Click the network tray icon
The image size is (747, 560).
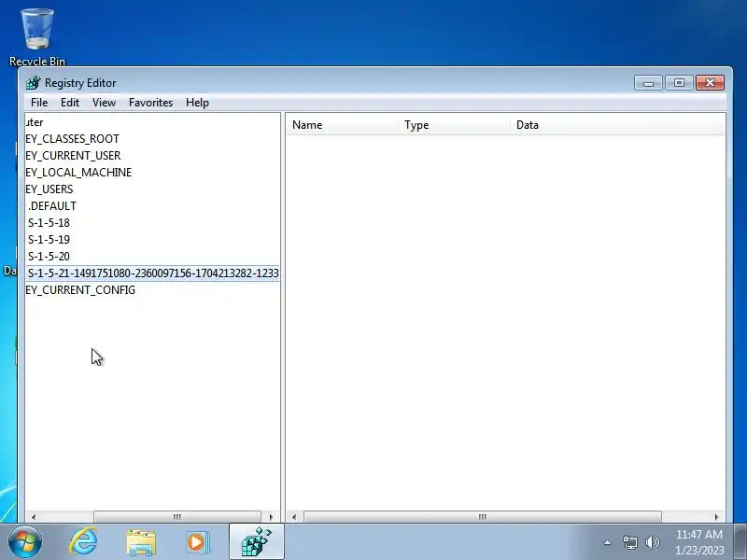(x=629, y=542)
